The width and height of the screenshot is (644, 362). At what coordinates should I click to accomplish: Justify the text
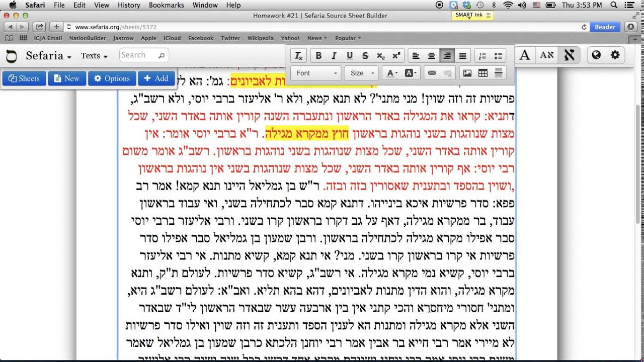[463, 56]
